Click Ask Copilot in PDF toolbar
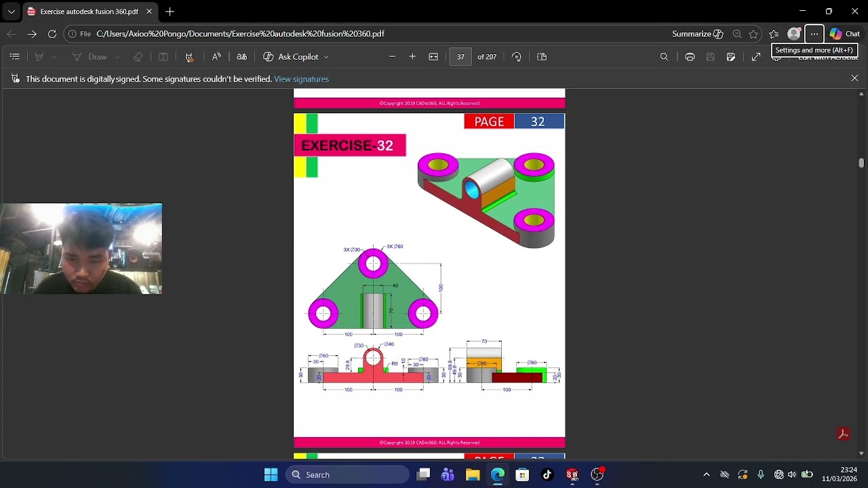The height and width of the screenshot is (488, 868). click(291, 57)
